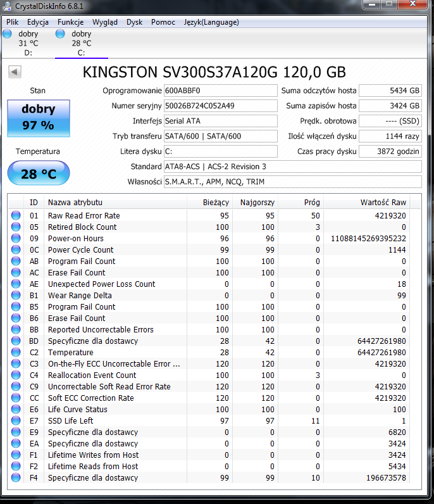Viewport: 434px width, 504px height.
Task: Click status icon for Unexpected Power Loss Count
Action: click(x=16, y=284)
